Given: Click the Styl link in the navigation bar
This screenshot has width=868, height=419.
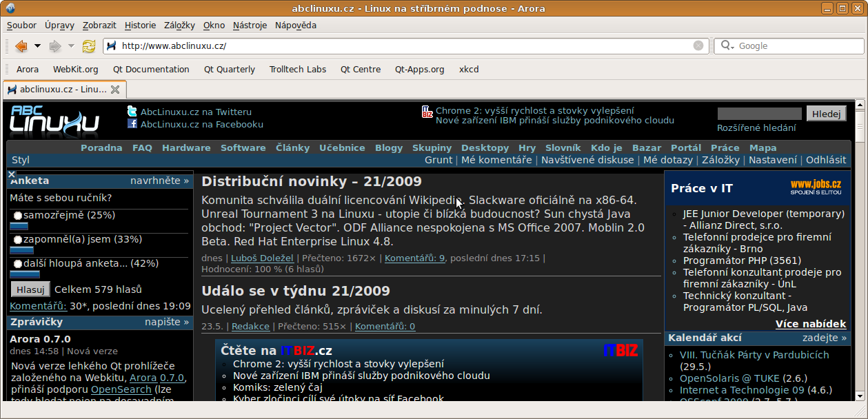Looking at the screenshot, I should [x=21, y=160].
